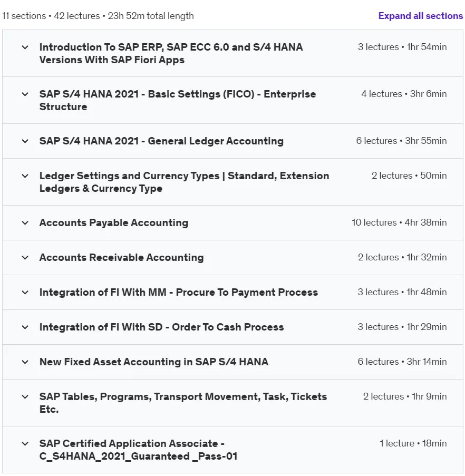Click the '11 sections • 42 lectures • 23h 52m total length' summary

pos(98,16)
